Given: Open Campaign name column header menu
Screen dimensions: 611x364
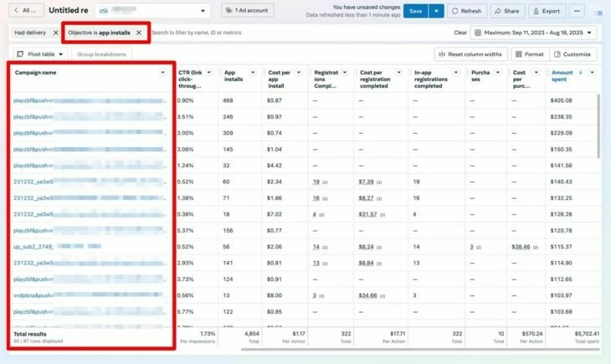Looking at the screenshot, I should pos(162,73).
